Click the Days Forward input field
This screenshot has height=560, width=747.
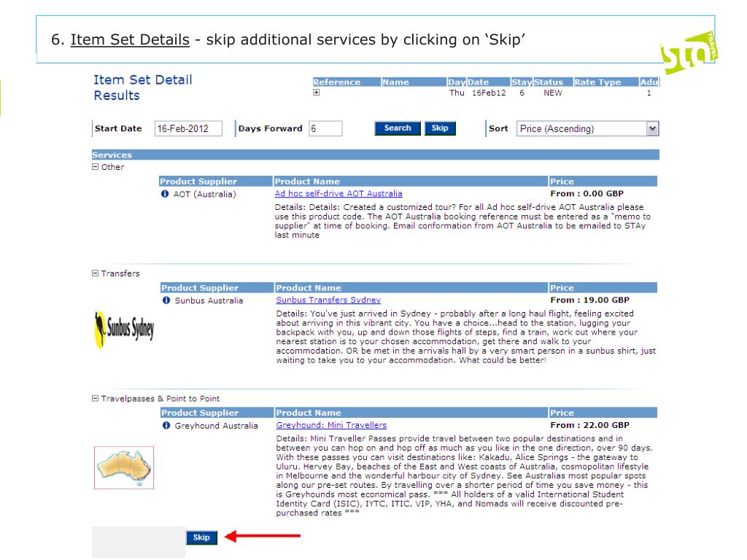(325, 128)
